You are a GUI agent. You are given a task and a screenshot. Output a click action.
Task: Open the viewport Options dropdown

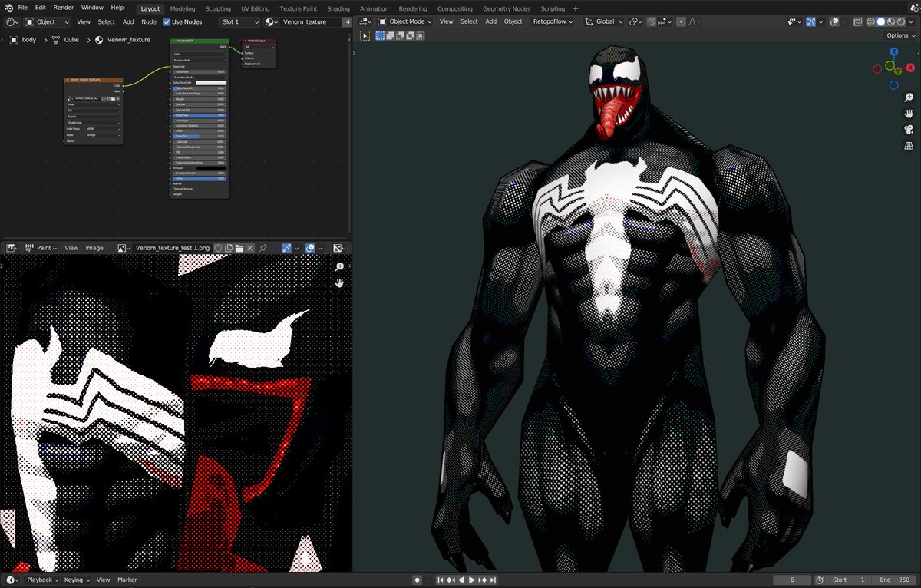[x=900, y=35]
